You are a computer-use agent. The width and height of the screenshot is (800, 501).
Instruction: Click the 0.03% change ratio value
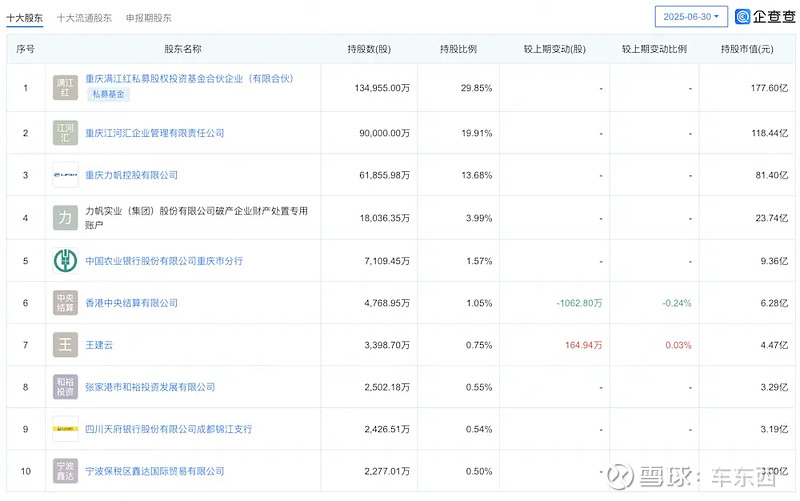tap(679, 345)
